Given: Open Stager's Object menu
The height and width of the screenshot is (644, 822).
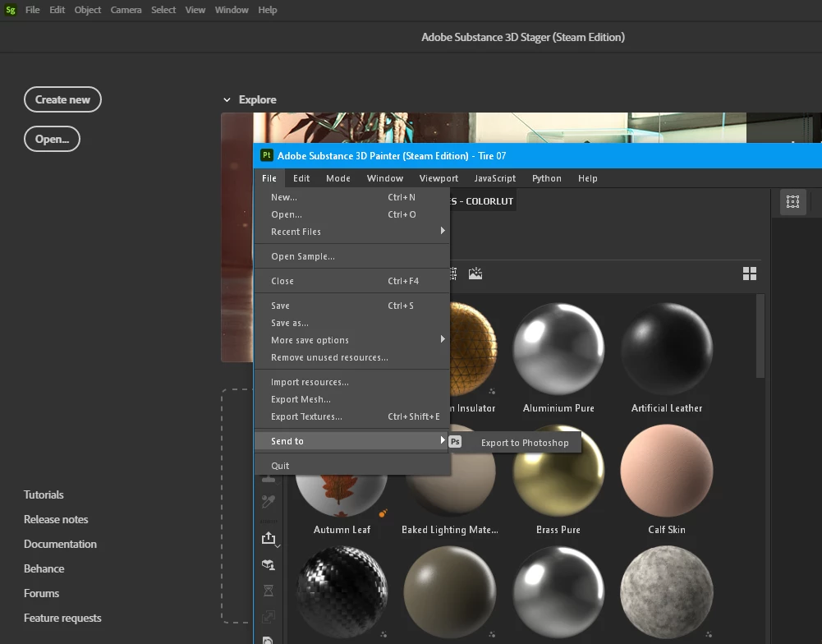Looking at the screenshot, I should [x=88, y=9].
